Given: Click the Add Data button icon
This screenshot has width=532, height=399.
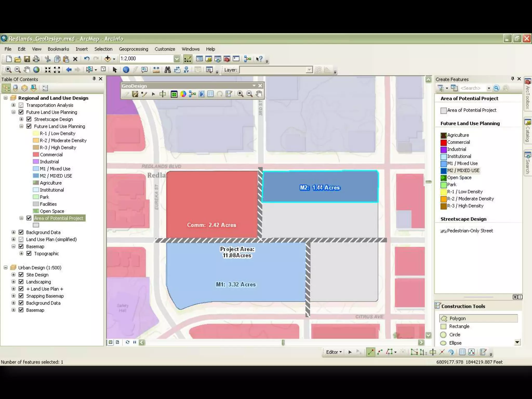Looking at the screenshot, I should 107,59.
